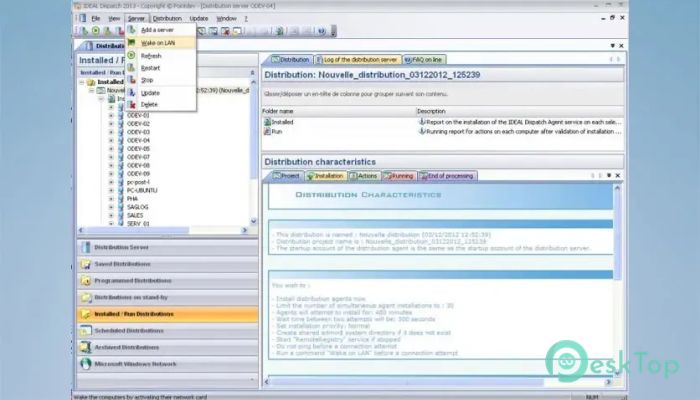The height and width of the screenshot is (400, 700).
Task: Click the green Refresh toolbar icon
Action: 96,31
